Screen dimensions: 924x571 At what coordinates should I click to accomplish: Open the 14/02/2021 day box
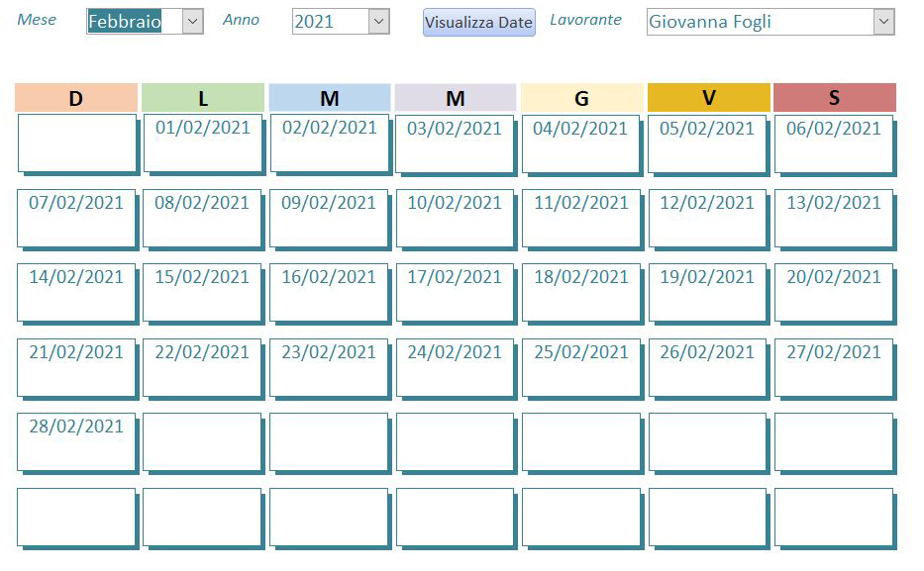click(x=76, y=291)
